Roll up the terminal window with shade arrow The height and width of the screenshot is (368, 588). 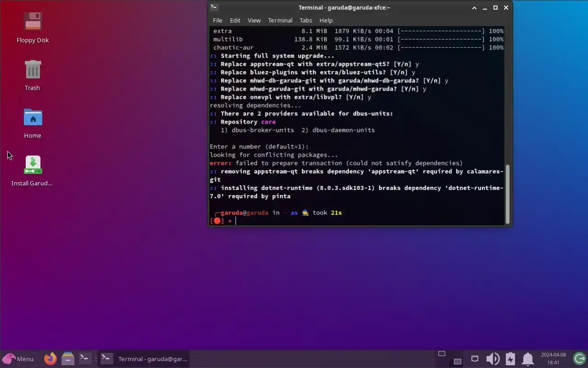point(475,8)
